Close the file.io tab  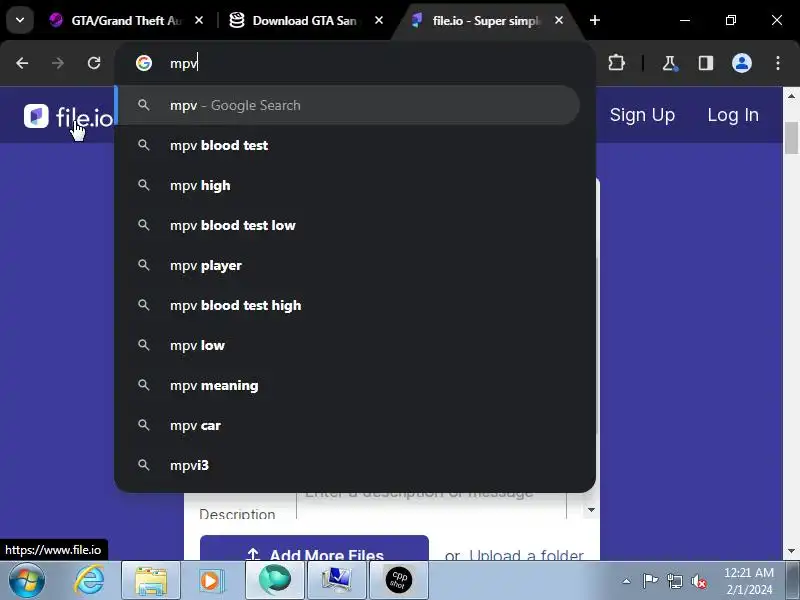pos(559,20)
